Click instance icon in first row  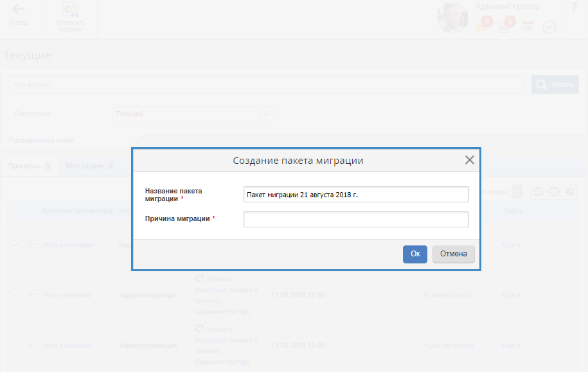click(33, 245)
